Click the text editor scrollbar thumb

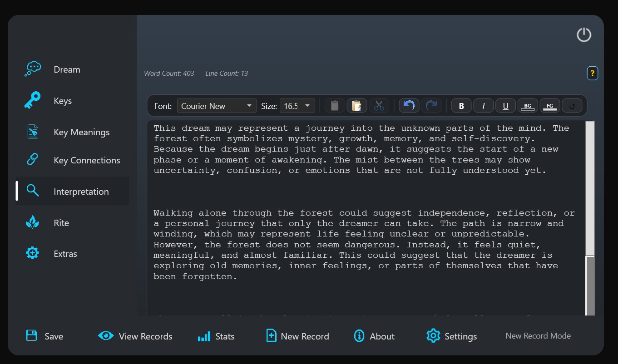tap(590, 188)
